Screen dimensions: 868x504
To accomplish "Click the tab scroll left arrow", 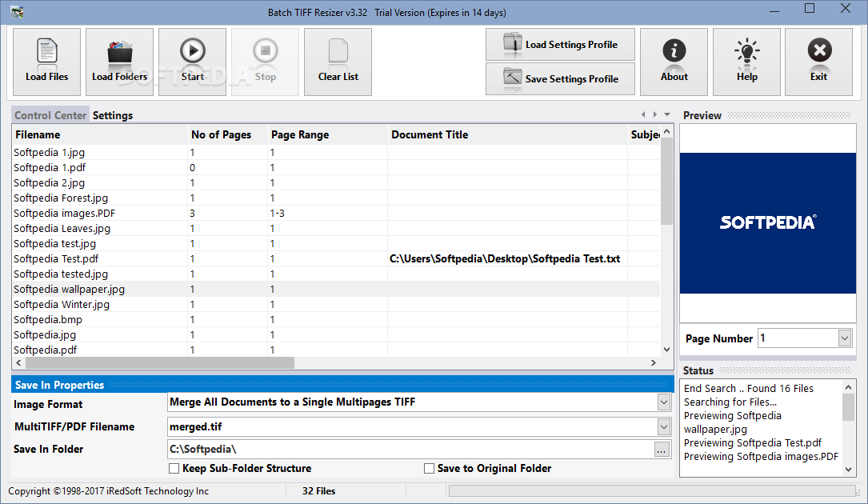I will click(x=643, y=114).
